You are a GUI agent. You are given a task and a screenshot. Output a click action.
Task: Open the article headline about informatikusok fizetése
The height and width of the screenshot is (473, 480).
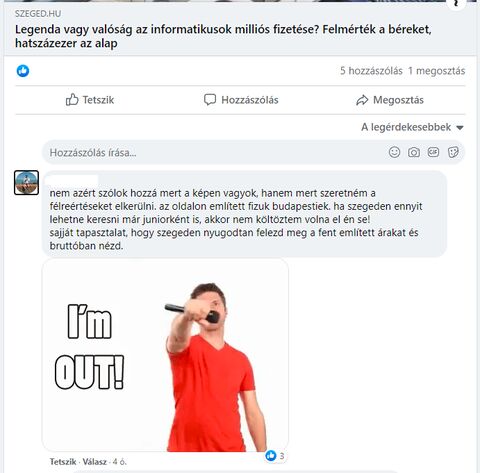coord(223,36)
